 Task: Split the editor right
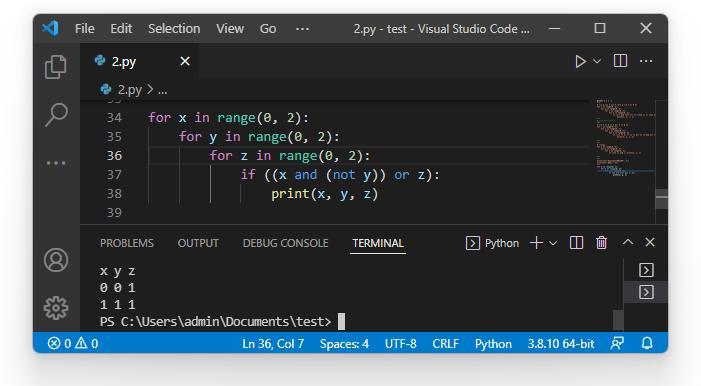click(620, 61)
